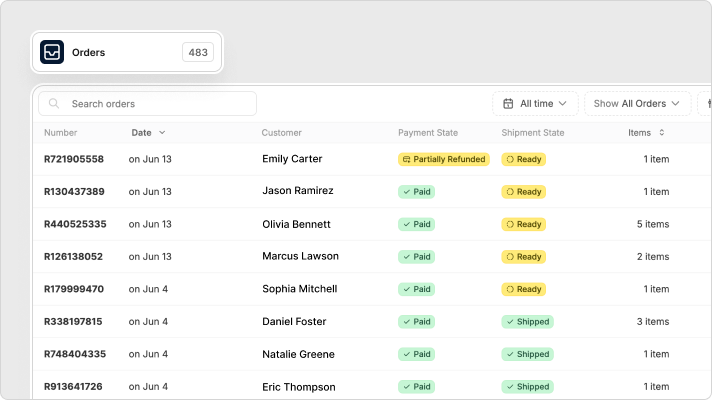
Task: Click the Paid badge for Olivia Bennett
Action: (416, 224)
